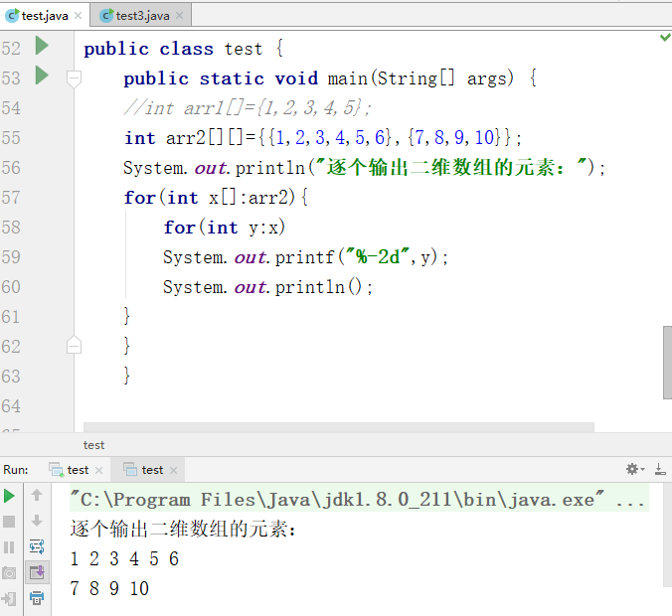This screenshot has width=672, height=616.
Task: Collapse main method fold marker at line 53
Action: pyautogui.click(x=74, y=77)
